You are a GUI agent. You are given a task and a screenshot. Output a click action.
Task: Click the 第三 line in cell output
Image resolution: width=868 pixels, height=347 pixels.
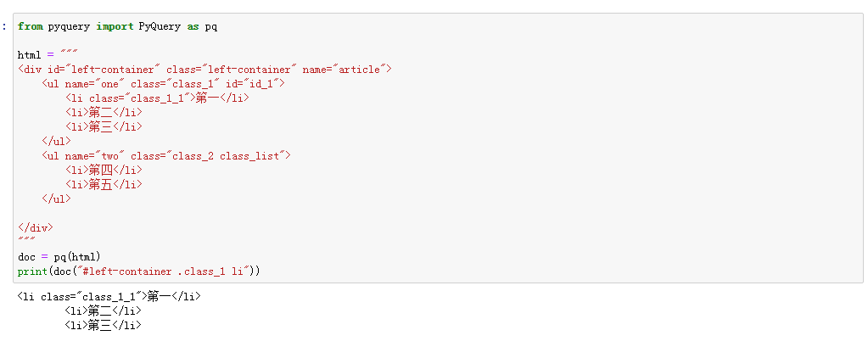click(x=104, y=325)
